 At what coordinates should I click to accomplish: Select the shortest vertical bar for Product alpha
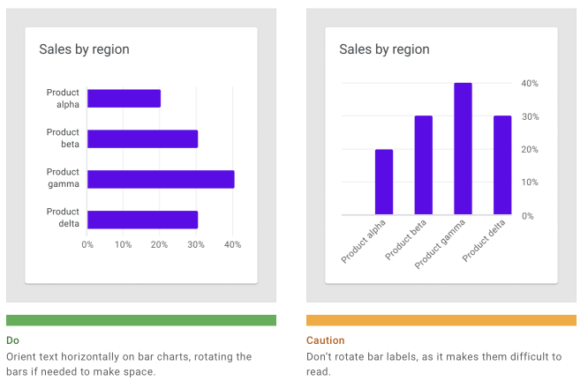[384, 182]
